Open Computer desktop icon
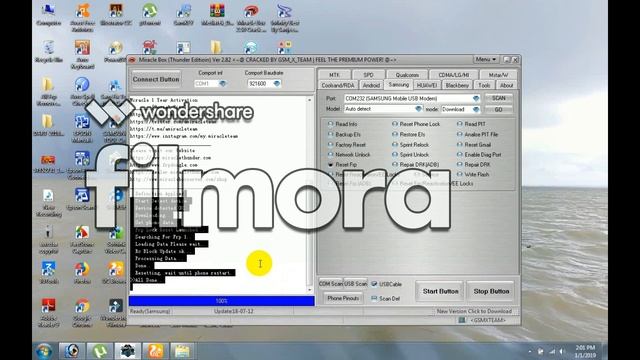Viewport: 640px width, 360px height. tap(49, 15)
